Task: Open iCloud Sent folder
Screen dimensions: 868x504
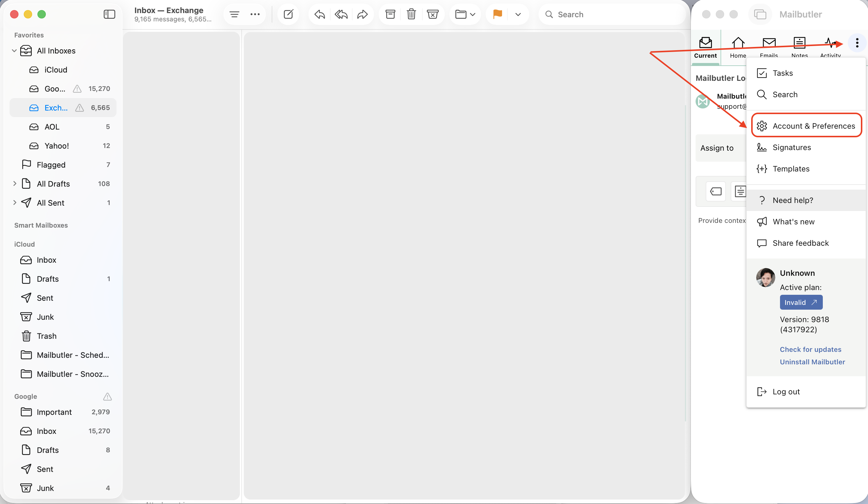Action: [63, 298]
